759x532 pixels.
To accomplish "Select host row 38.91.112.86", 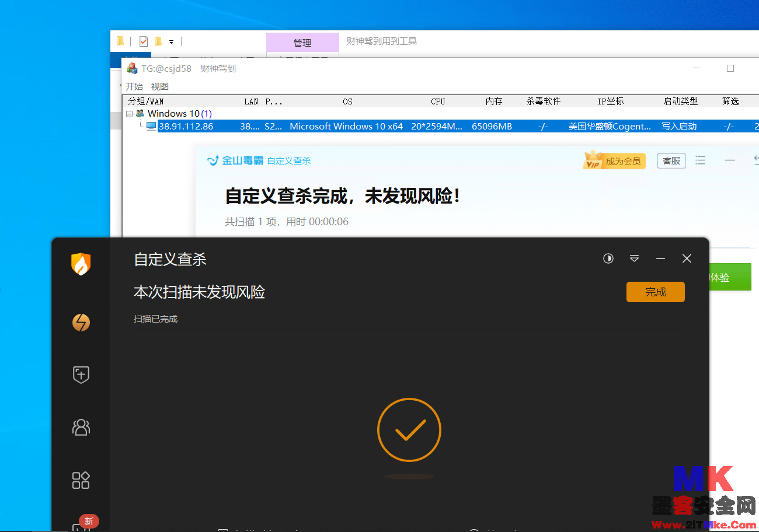I will (x=458, y=126).
